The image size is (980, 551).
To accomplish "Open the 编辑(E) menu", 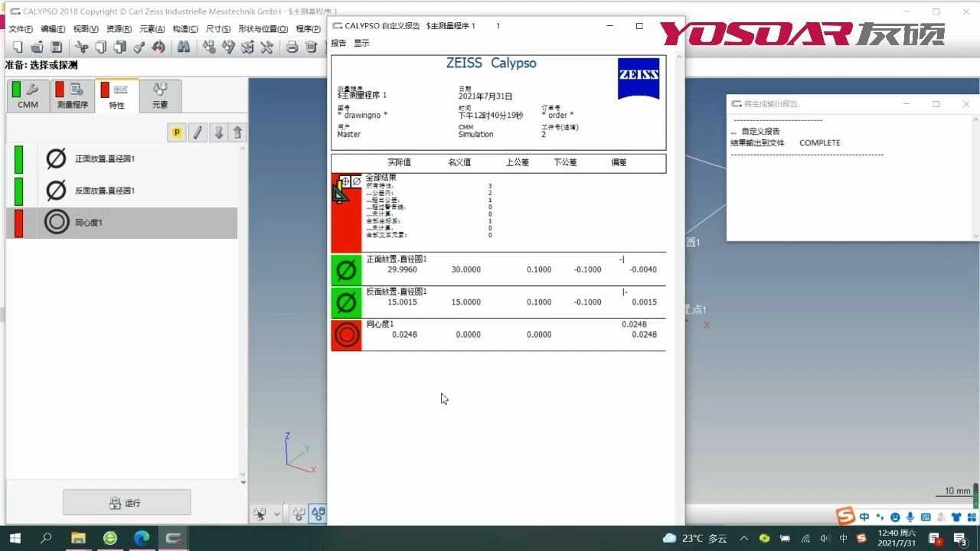I will click(x=53, y=29).
